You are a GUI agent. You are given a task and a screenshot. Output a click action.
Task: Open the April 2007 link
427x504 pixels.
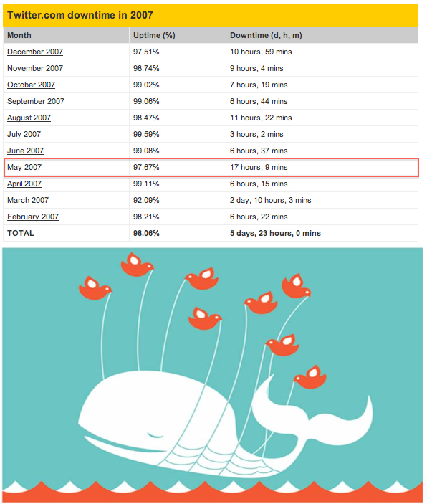click(x=24, y=184)
